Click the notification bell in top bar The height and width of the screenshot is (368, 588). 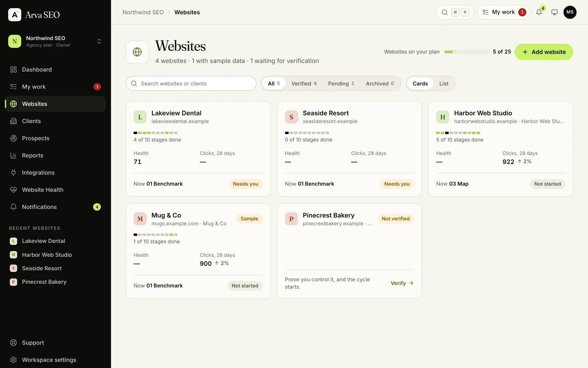[539, 12]
